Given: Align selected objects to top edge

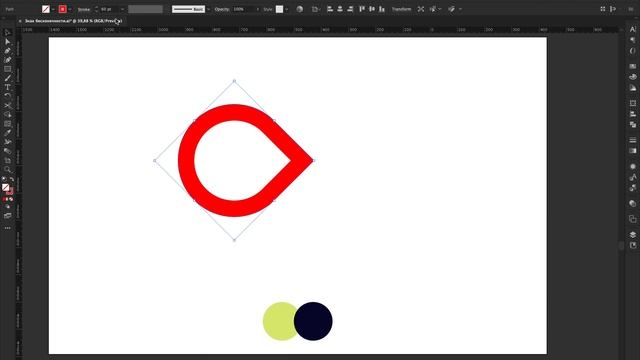Looking at the screenshot, I should click(362, 9).
